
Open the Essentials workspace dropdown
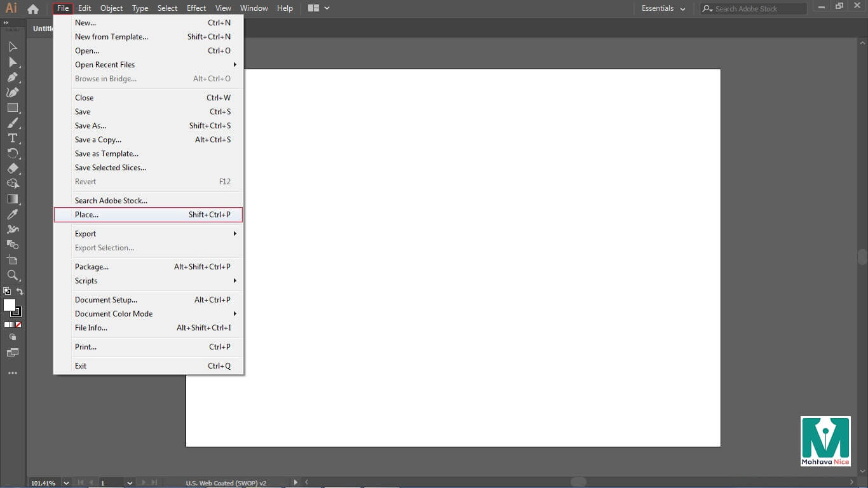(663, 9)
